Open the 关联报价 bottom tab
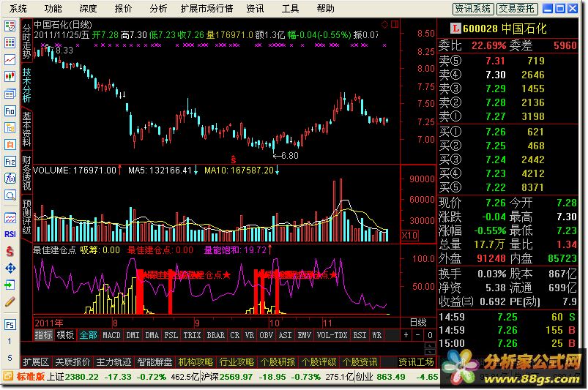 coord(72,362)
